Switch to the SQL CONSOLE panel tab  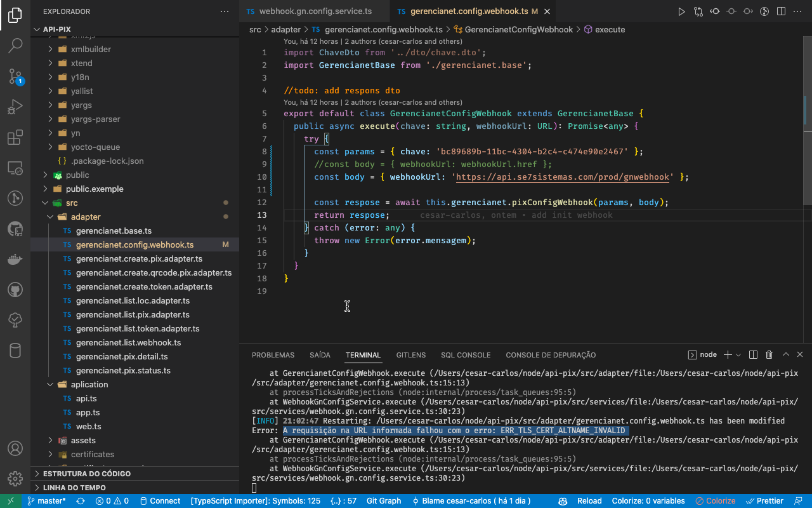tap(466, 355)
